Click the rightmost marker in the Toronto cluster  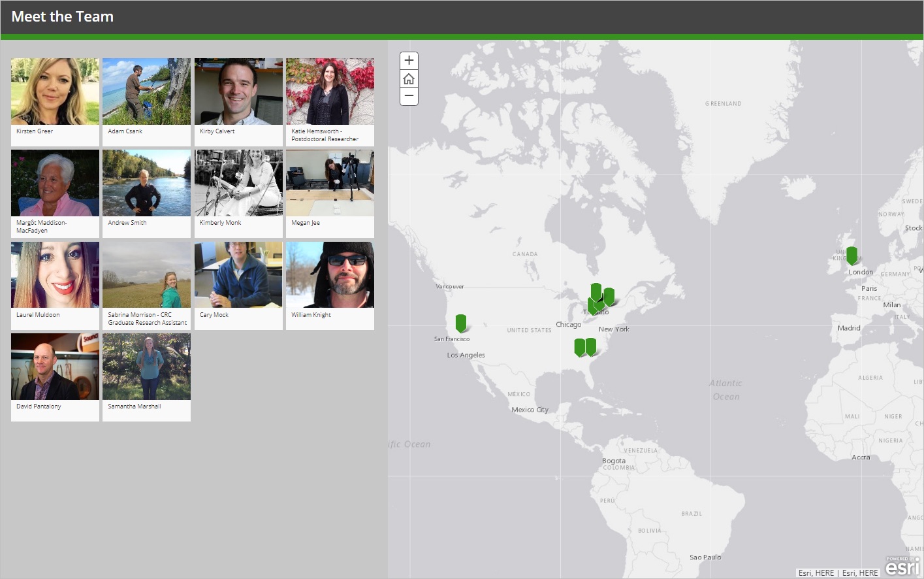(x=609, y=296)
